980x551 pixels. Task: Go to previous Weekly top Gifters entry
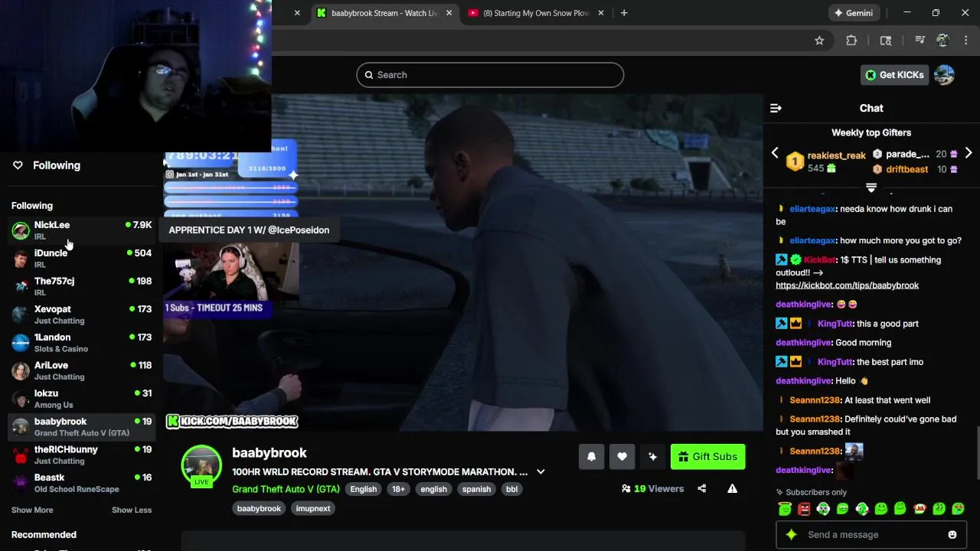[775, 153]
